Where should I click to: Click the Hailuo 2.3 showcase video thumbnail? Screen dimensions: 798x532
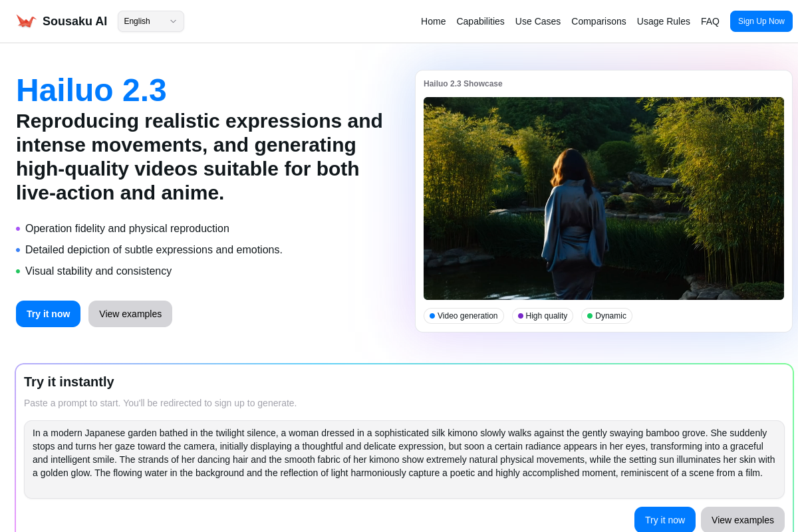[x=603, y=198]
